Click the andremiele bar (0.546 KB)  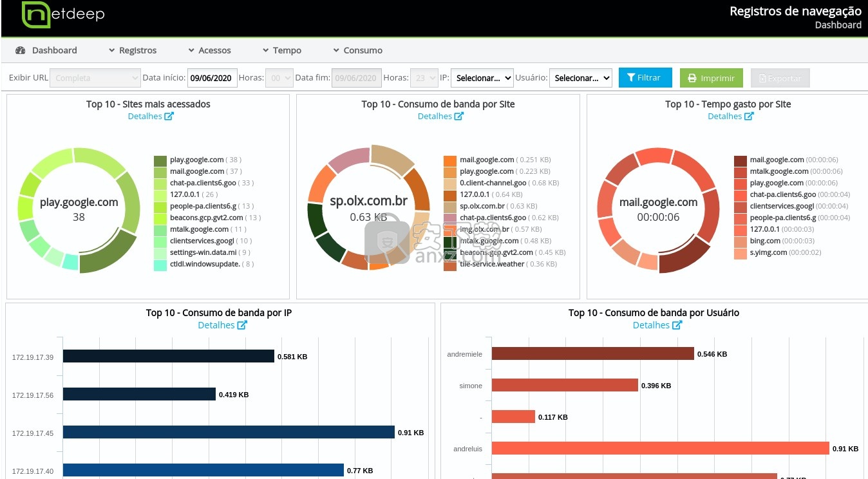pyautogui.click(x=593, y=353)
